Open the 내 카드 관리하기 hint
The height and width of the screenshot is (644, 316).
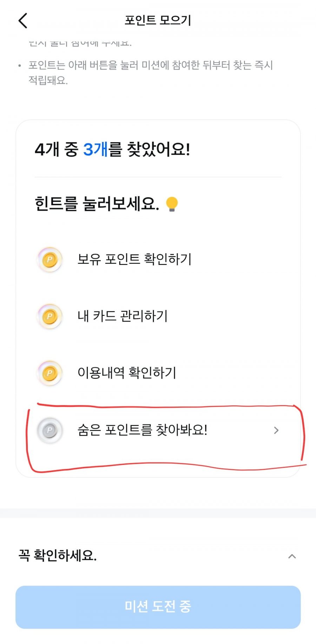point(158,316)
